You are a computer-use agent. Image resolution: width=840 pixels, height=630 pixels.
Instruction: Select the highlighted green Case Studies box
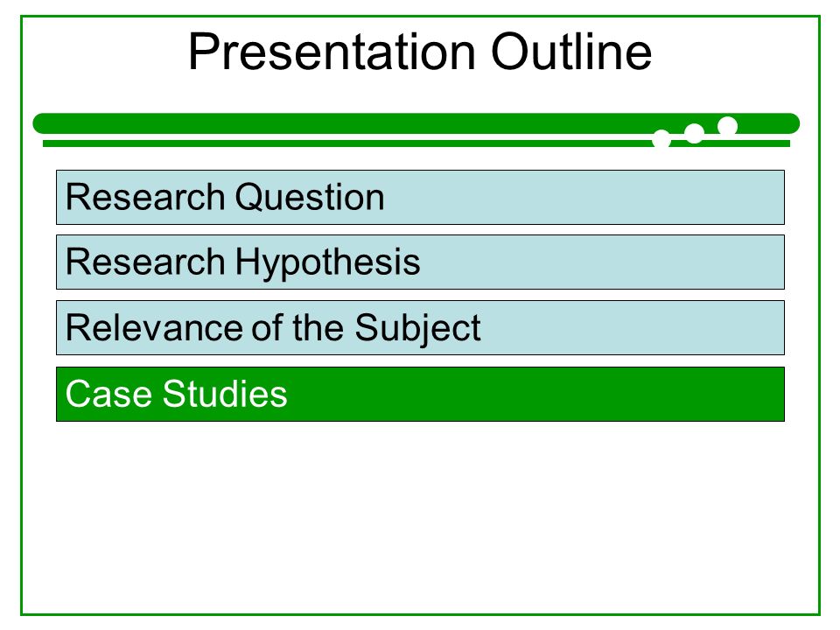420,395
